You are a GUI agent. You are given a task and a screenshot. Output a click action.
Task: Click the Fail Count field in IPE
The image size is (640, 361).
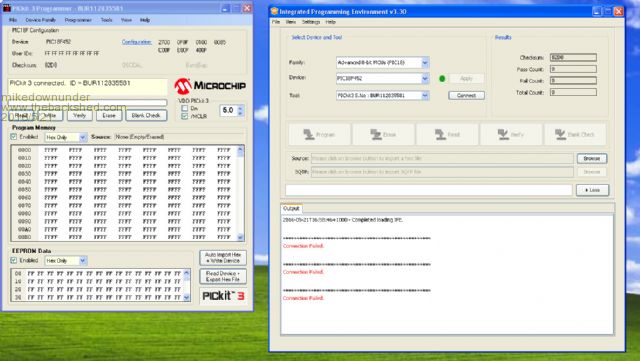coord(573,81)
